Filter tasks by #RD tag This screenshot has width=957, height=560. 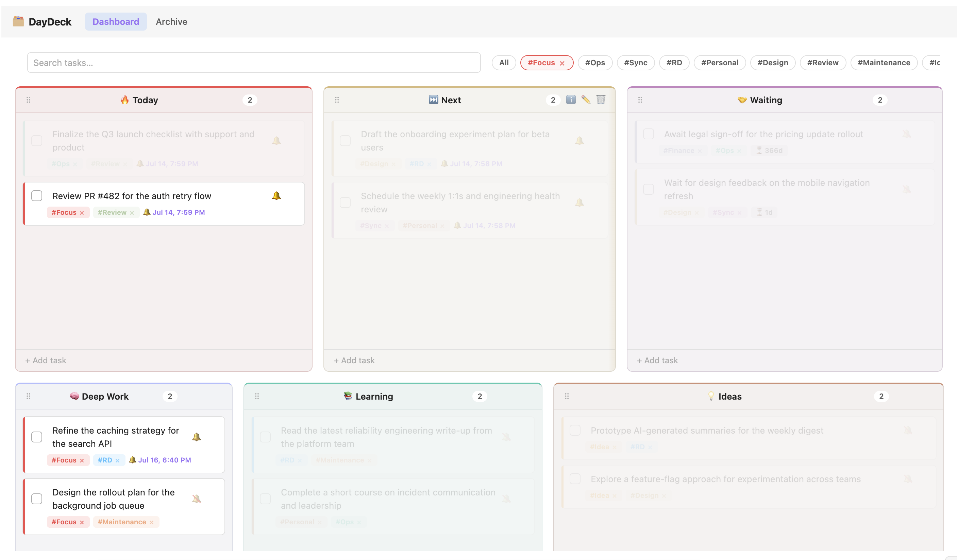click(x=674, y=63)
